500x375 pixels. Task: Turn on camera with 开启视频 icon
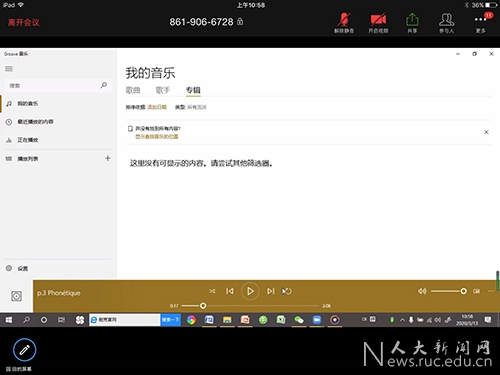(x=378, y=22)
